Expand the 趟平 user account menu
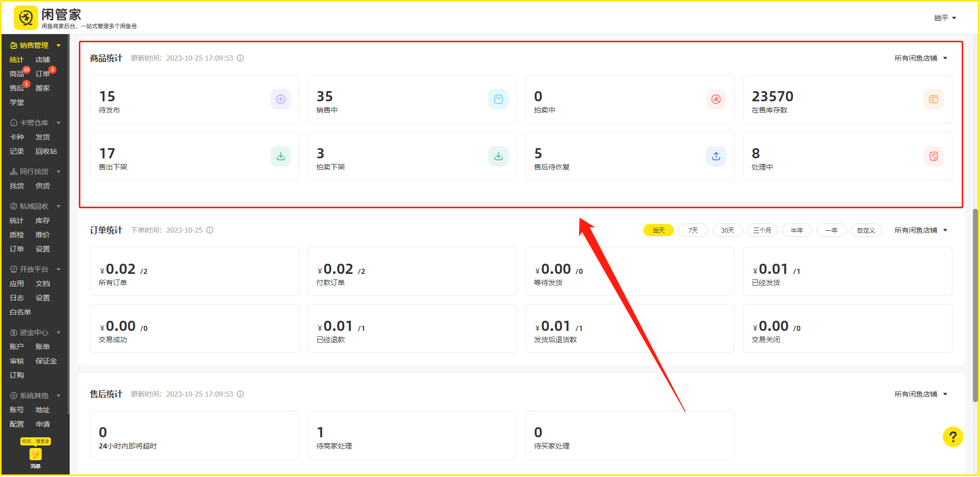 pyautogui.click(x=944, y=18)
